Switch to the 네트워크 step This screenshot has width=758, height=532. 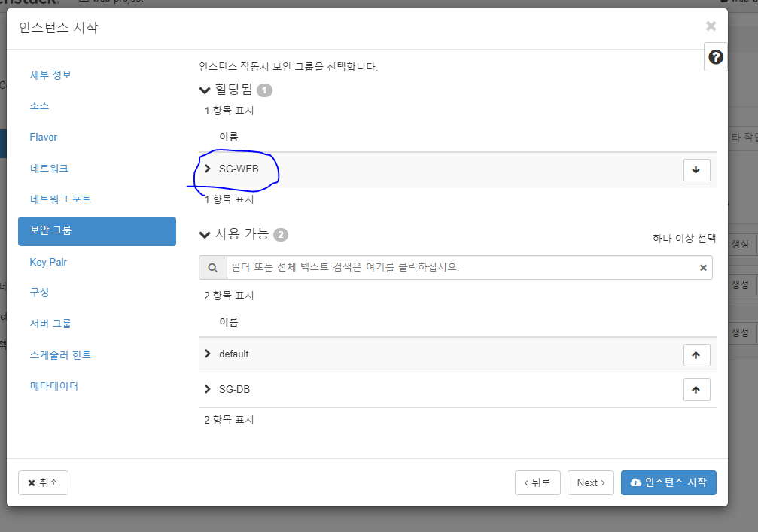(x=49, y=168)
